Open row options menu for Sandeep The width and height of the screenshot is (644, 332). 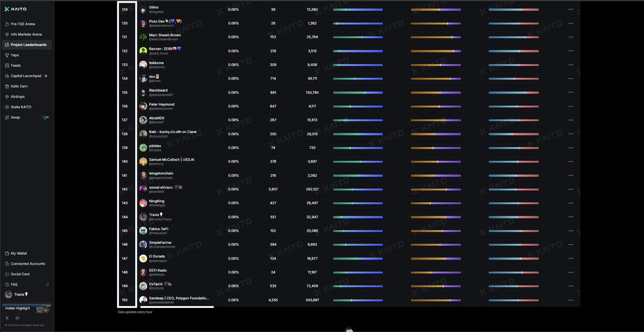570,300
